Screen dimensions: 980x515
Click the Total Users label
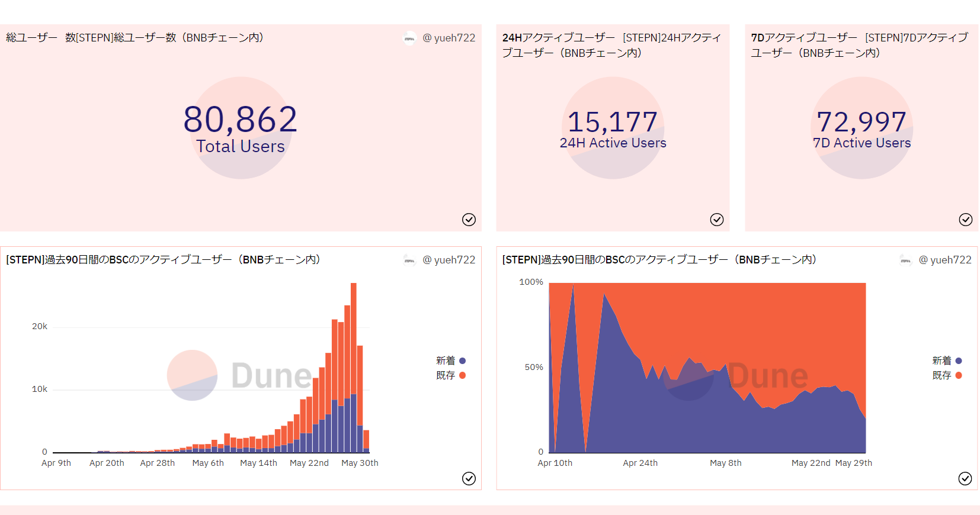[x=241, y=146]
